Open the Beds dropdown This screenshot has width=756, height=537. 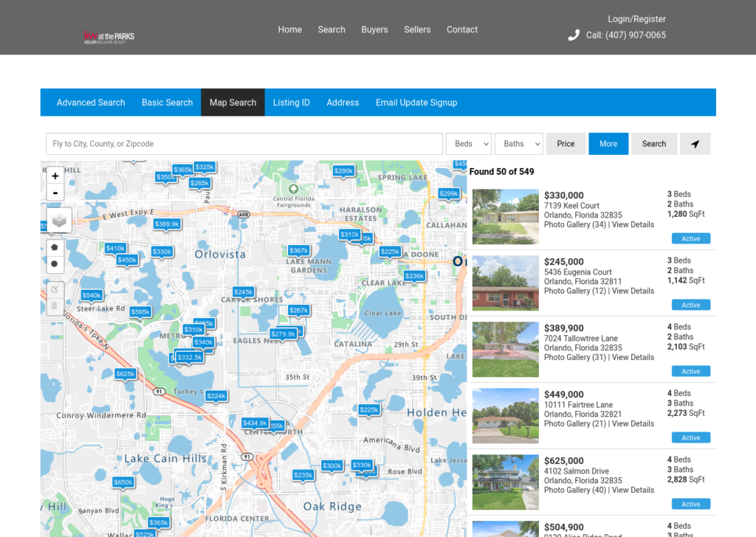coord(469,144)
